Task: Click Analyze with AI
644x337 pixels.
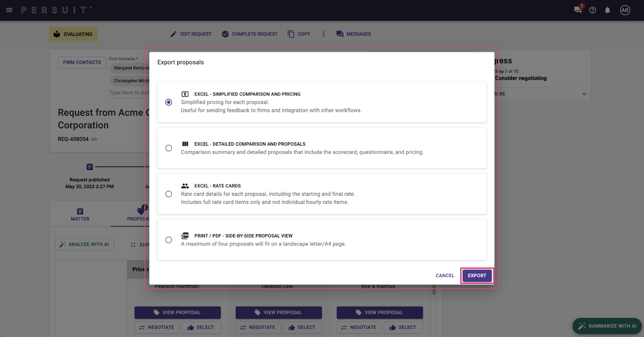Action: pos(85,244)
